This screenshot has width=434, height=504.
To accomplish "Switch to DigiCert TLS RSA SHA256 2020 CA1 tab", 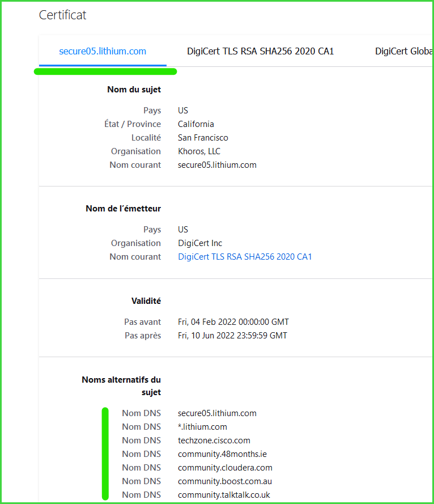I will click(260, 51).
